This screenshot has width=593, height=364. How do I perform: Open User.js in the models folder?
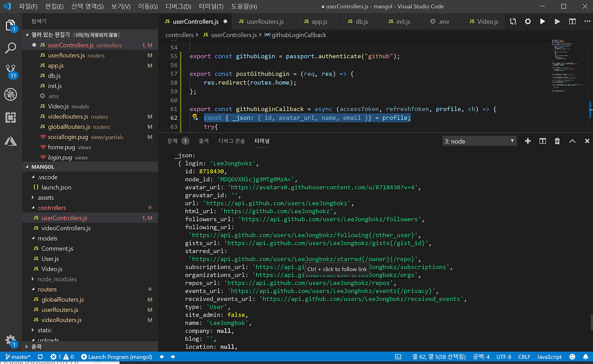pos(50,259)
